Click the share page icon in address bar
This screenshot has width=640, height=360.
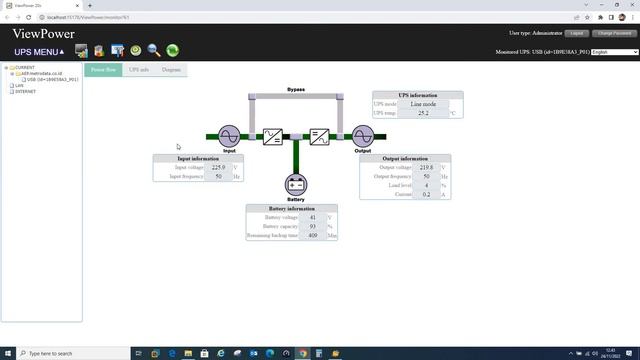pos(577,18)
